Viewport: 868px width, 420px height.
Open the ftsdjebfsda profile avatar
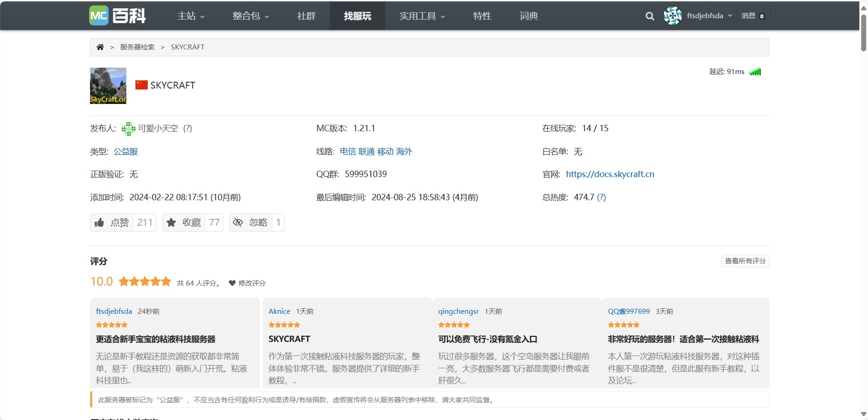[673, 16]
